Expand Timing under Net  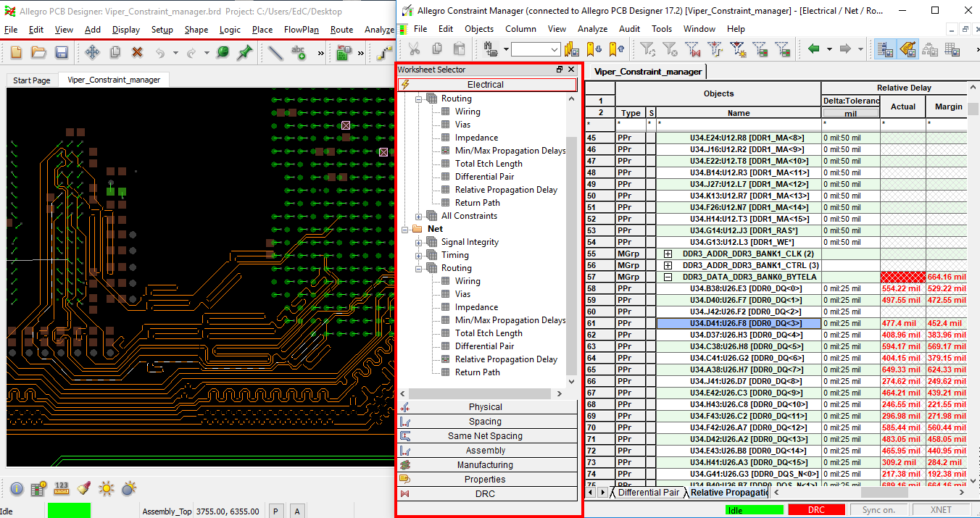coord(419,255)
